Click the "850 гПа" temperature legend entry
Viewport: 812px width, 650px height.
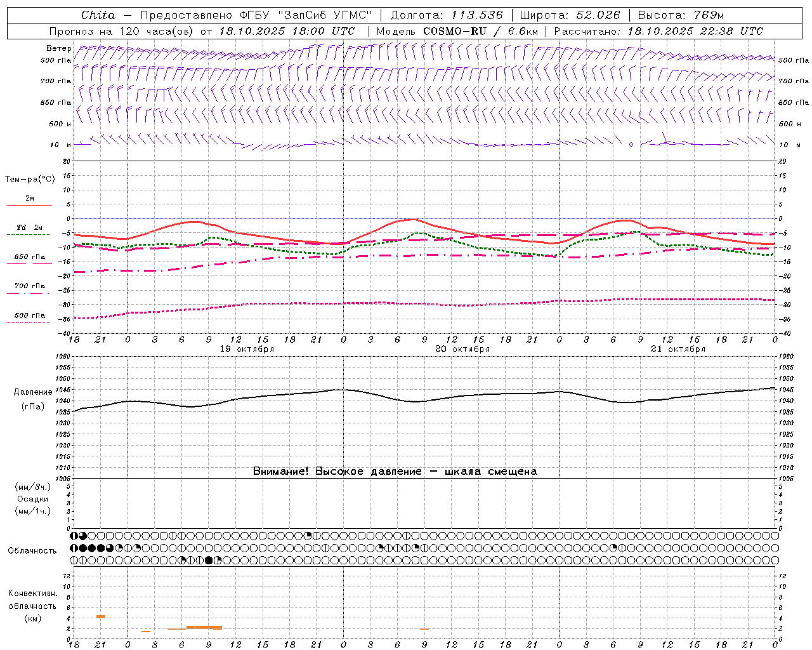[30, 257]
